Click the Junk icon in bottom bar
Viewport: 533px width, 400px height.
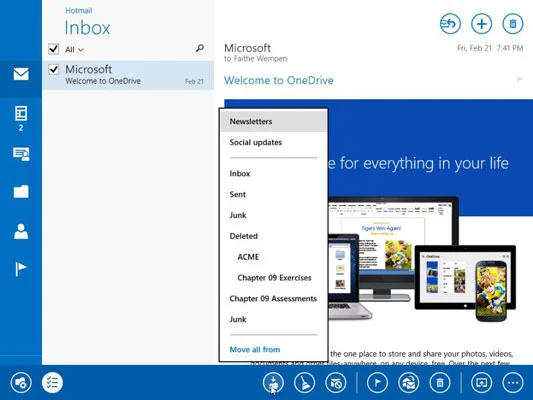click(x=336, y=383)
